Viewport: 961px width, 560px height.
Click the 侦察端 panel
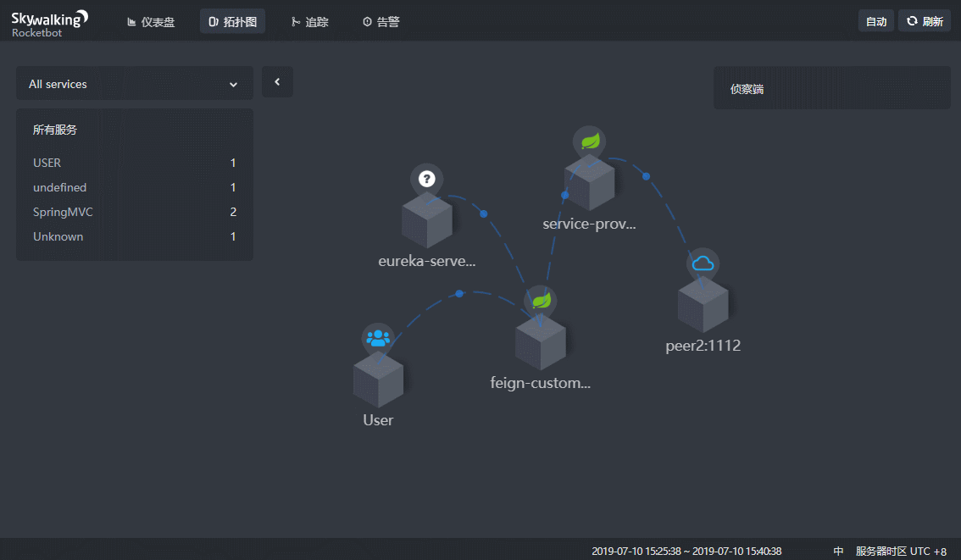point(831,88)
